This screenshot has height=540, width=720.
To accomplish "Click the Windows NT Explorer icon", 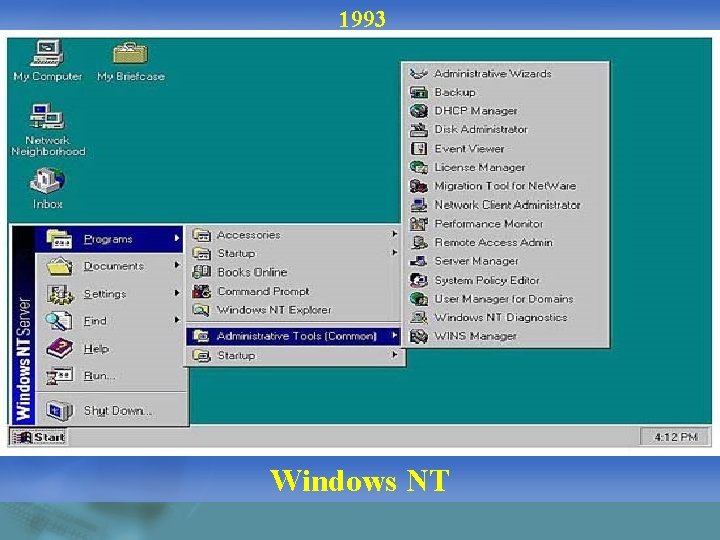I will [x=201, y=310].
